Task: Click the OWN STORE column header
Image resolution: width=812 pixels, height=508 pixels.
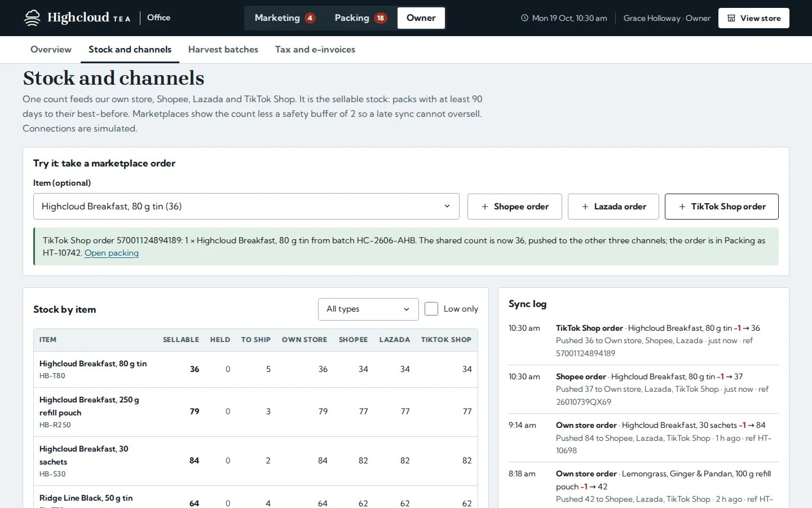Action: pyautogui.click(x=304, y=340)
